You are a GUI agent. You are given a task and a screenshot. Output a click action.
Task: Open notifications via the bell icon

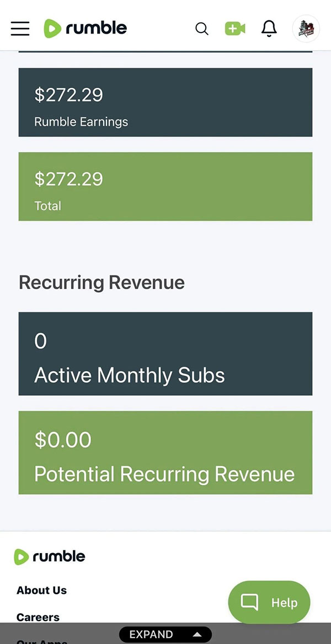(269, 29)
